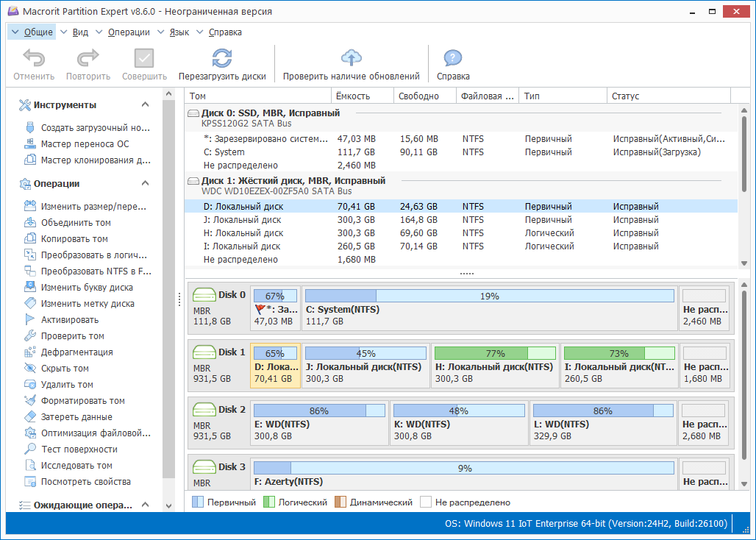Click the Повторить (Redo) toolbar icon

tap(88, 58)
